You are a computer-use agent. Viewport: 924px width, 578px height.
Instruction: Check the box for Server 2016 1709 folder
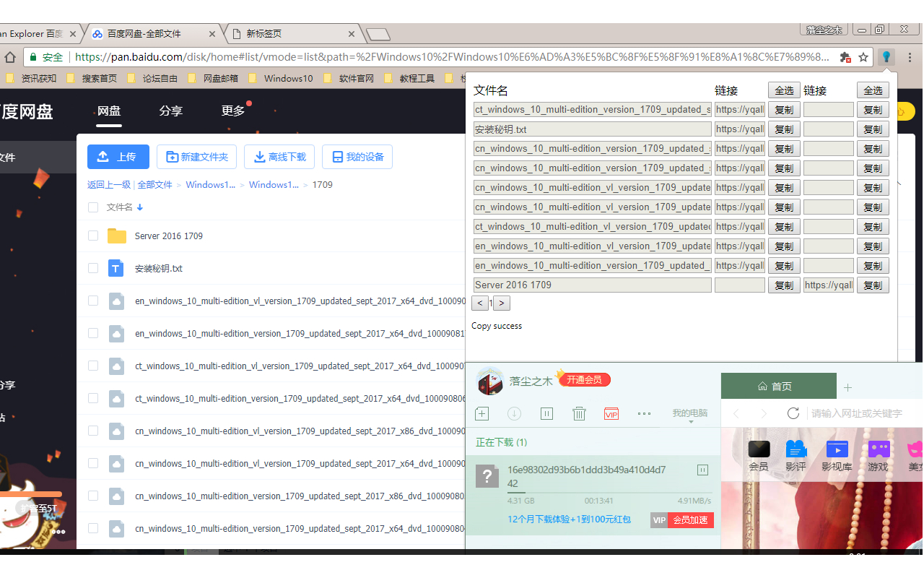(x=92, y=236)
